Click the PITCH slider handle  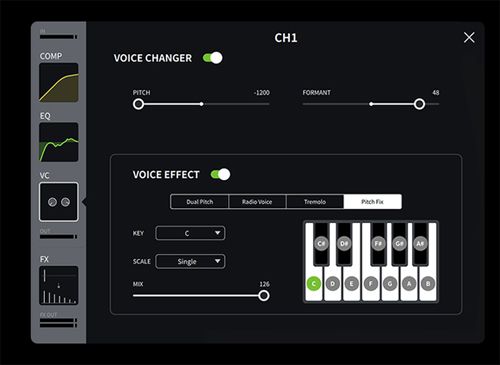(x=138, y=104)
